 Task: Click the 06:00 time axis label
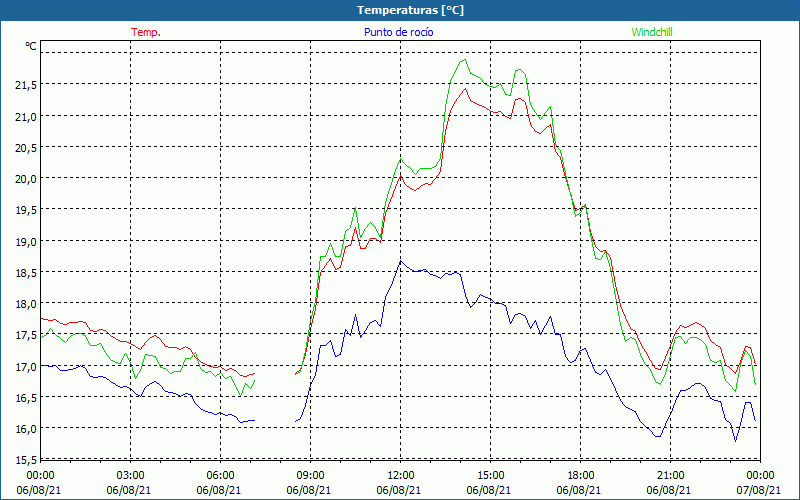coord(220,476)
